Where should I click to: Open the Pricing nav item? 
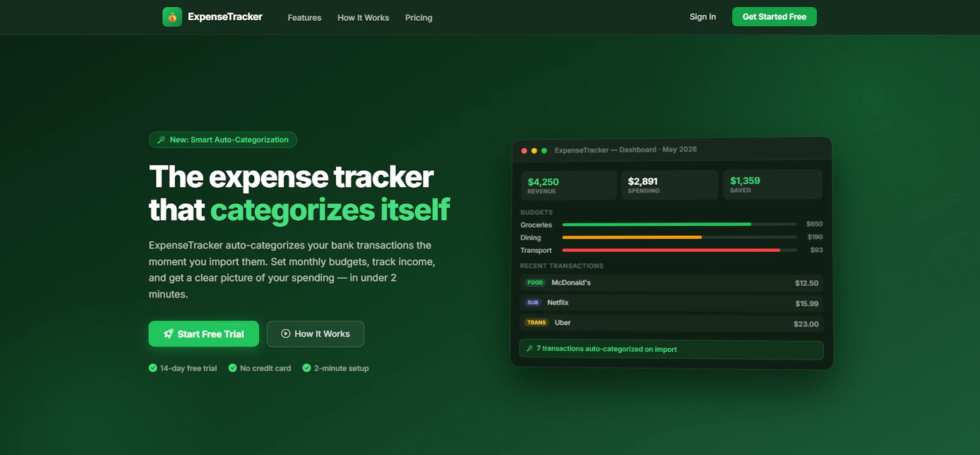[x=418, y=18]
